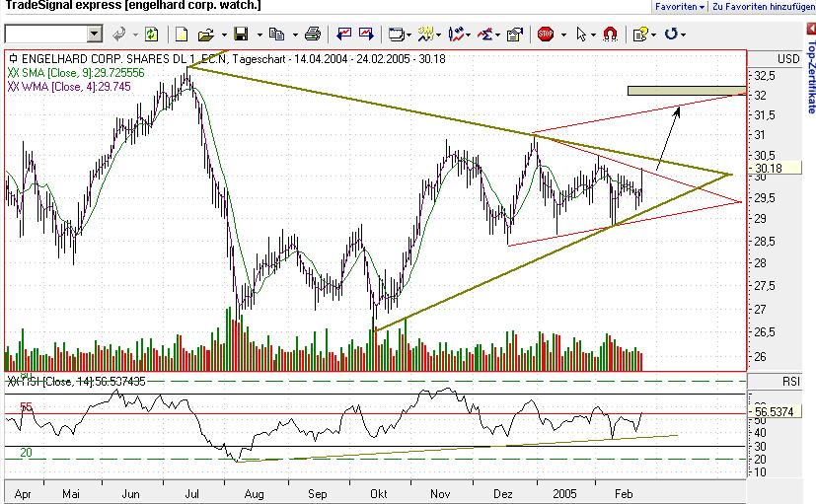Click the 56.5374 RSI value label
Screen dimensions: 816x504
coord(775,412)
